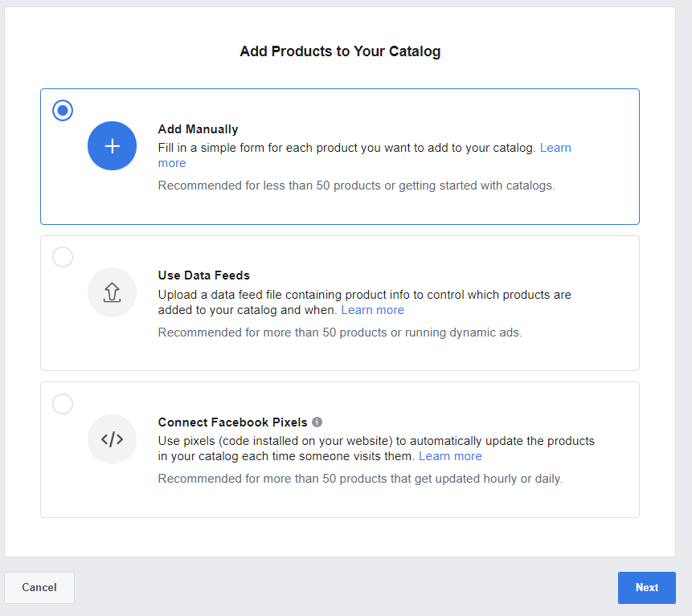Image resolution: width=692 pixels, height=616 pixels.
Task: Click the Add Manually recommendation text
Action: [x=356, y=186]
